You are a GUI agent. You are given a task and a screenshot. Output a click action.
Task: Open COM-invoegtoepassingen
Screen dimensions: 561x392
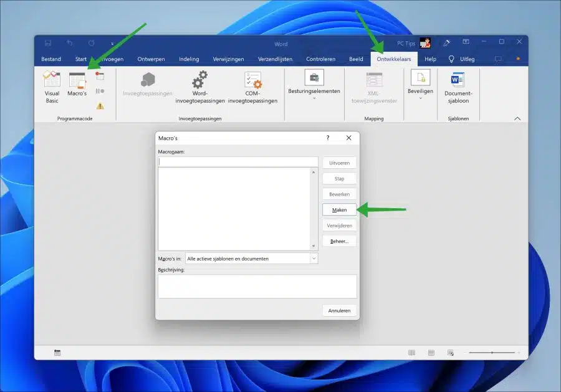pos(252,87)
